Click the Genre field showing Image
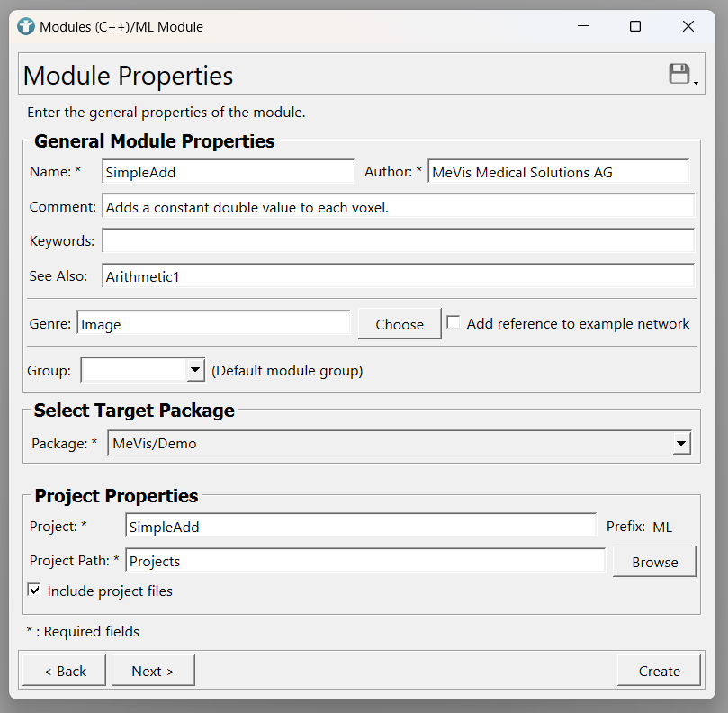The height and width of the screenshot is (713, 728). click(213, 324)
